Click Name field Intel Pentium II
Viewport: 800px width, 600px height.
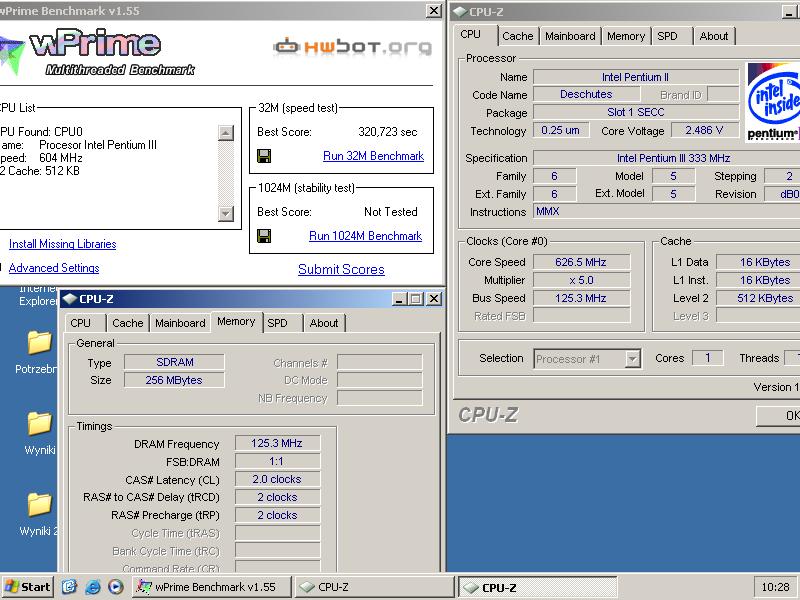[x=636, y=77]
